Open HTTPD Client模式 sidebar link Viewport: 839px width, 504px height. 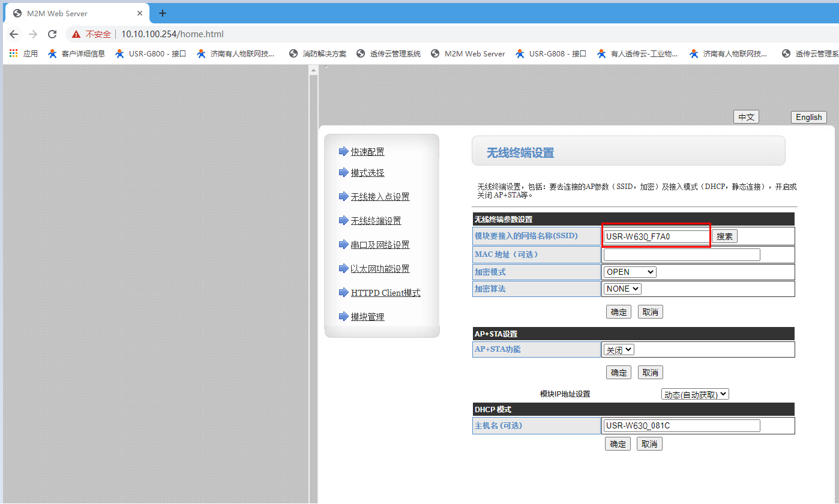tap(385, 293)
